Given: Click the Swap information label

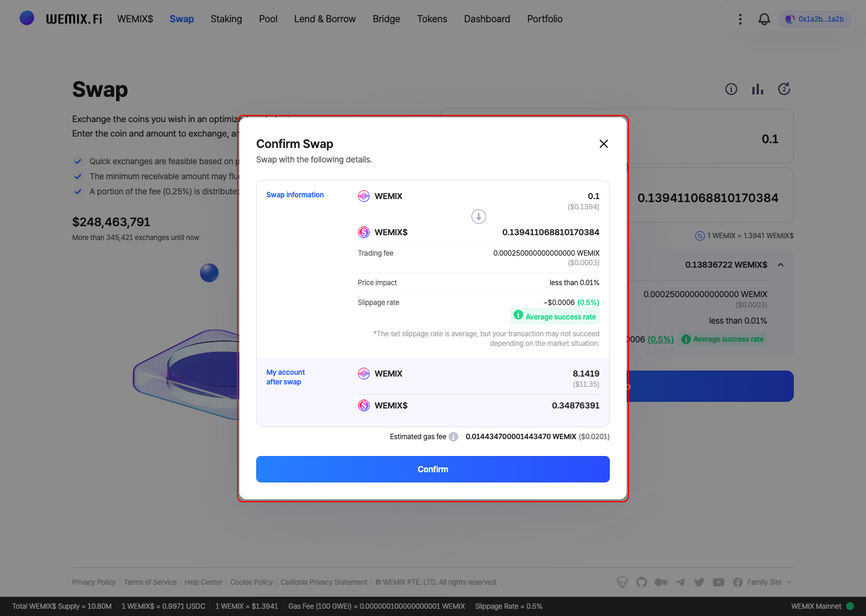Looking at the screenshot, I should [295, 195].
